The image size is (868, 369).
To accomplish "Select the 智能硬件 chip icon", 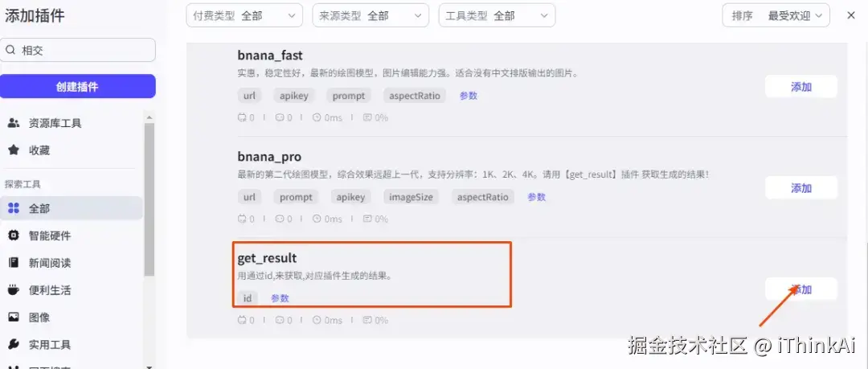I will click(14, 236).
